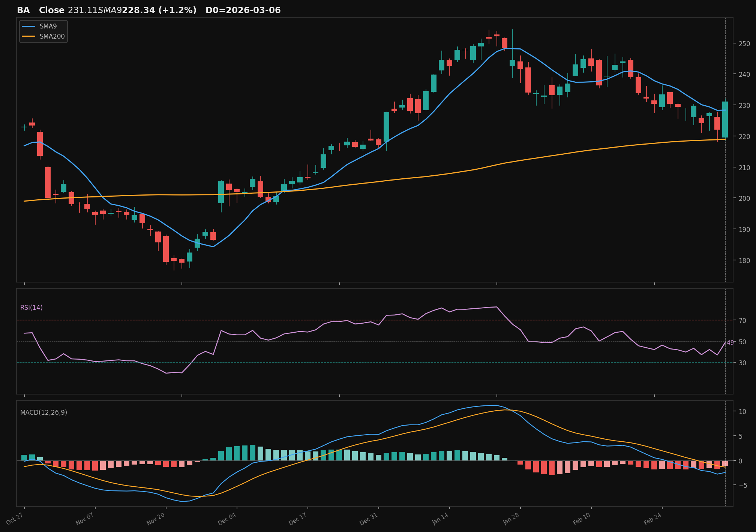This screenshot has width=756, height=532.
Task: Click the 250 price axis label
Action: tap(744, 44)
